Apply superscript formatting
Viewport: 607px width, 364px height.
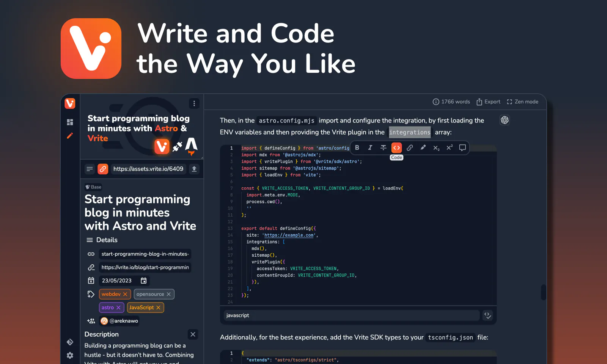(449, 147)
